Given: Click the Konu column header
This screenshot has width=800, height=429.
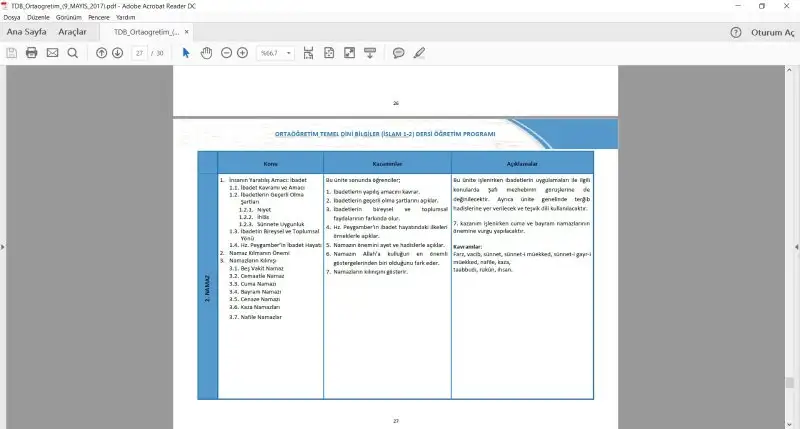Looking at the screenshot, I should 270,164.
